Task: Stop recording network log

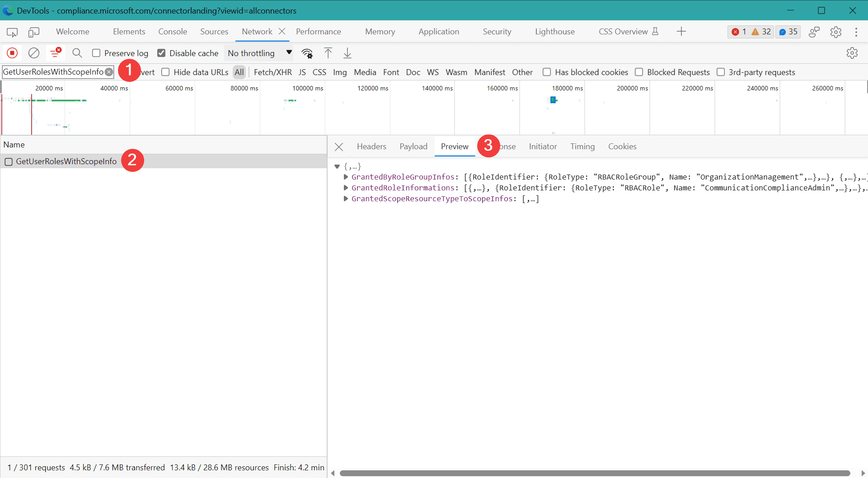Action: pos(12,53)
